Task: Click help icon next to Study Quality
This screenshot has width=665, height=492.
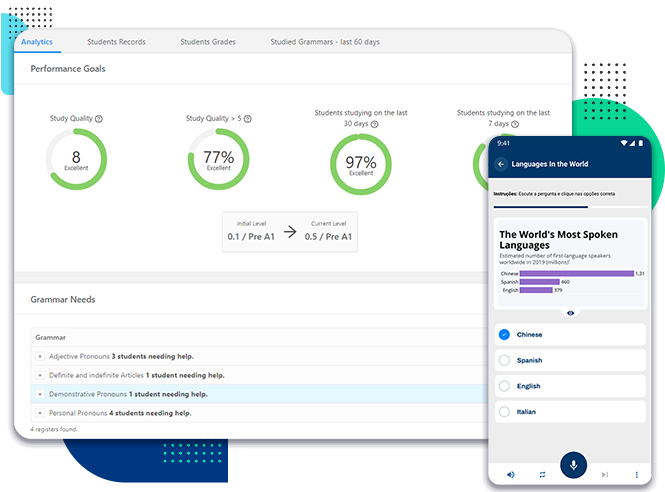Action: tap(99, 119)
